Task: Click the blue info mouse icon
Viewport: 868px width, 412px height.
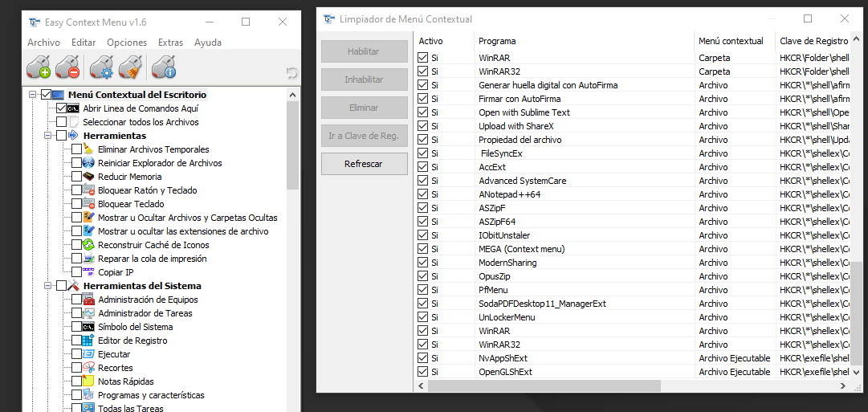Action: pos(164,67)
